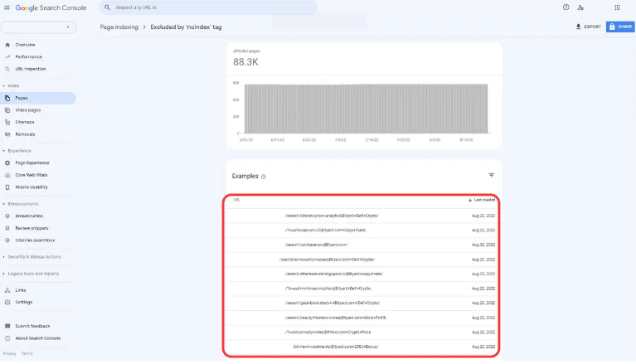Open the property selector dropdown
Viewport: 636px width, 364px height.
[38, 27]
